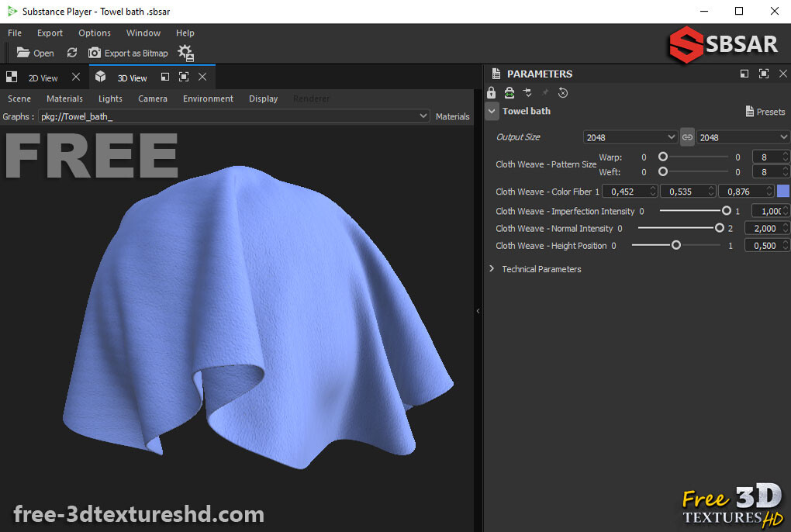The image size is (791, 532).
Task: Open the Display menu
Action: click(264, 98)
